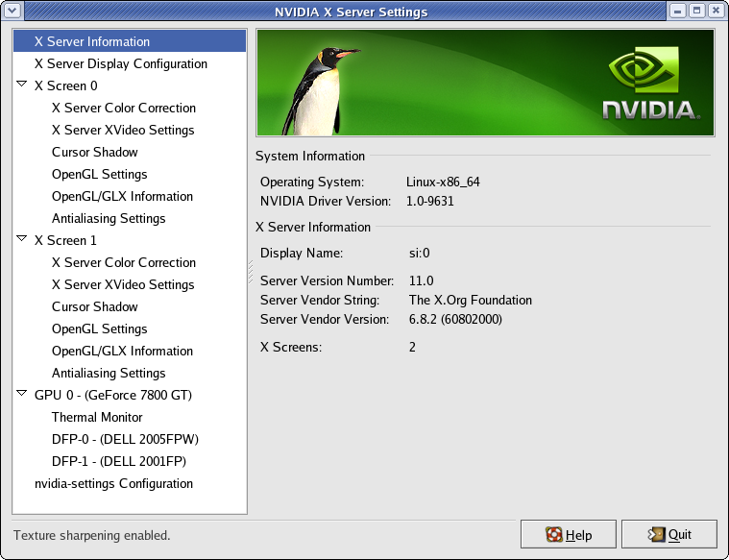Open X Server XVideo Settings under X Screen 1
Image resolution: width=729 pixels, height=560 pixels.
[123, 284]
